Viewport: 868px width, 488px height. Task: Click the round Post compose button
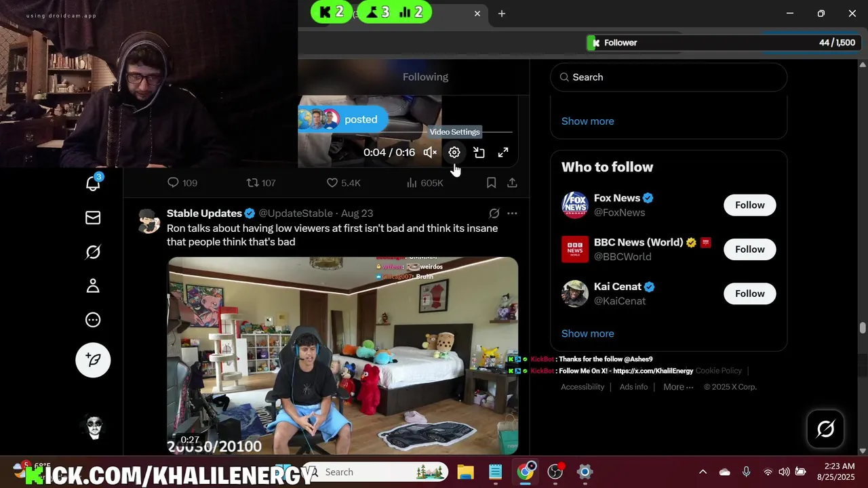93,360
